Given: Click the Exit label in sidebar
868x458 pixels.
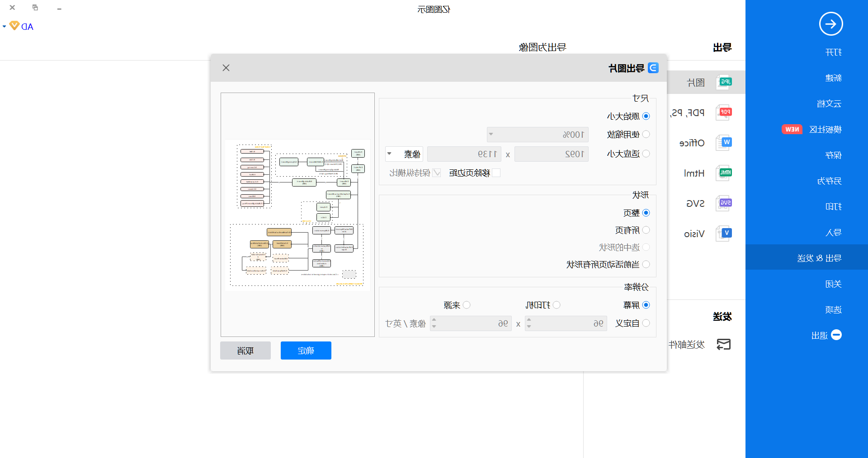Looking at the screenshot, I should pos(820,336).
